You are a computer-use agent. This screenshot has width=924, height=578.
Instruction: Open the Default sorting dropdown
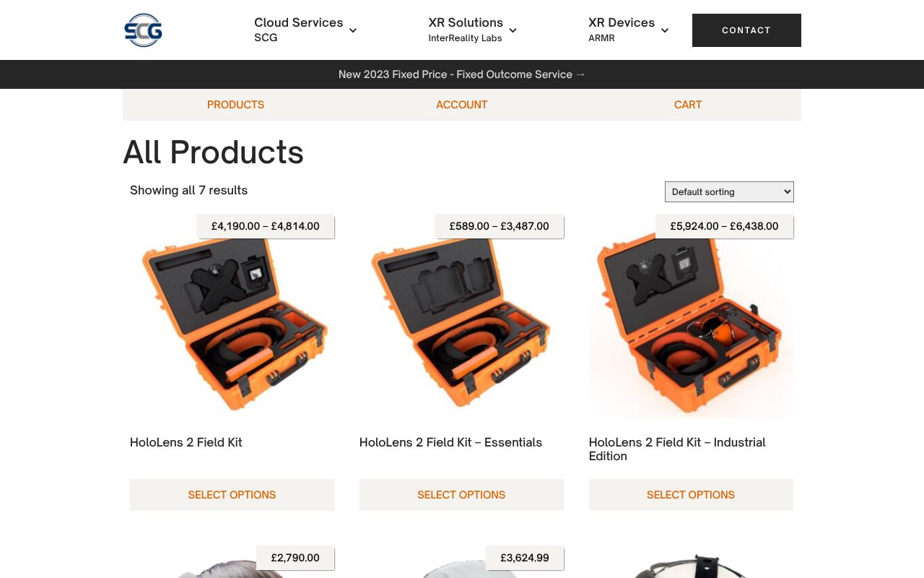tap(729, 191)
